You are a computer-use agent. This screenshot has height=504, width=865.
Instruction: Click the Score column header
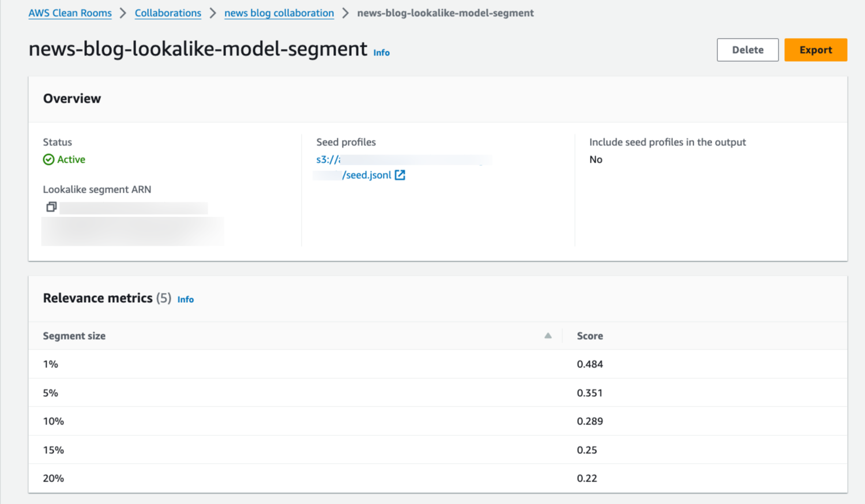(x=589, y=336)
